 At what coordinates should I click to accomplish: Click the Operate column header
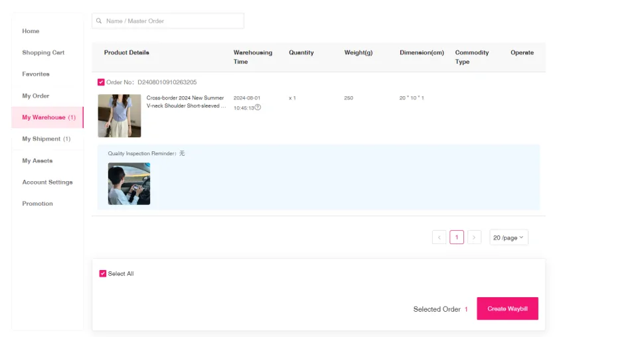click(522, 52)
